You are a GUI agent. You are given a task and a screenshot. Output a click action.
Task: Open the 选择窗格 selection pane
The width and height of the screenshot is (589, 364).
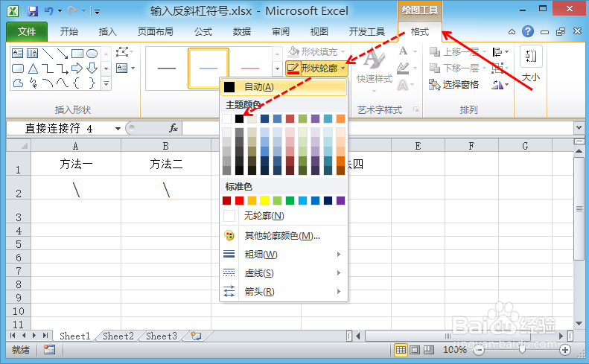click(454, 85)
